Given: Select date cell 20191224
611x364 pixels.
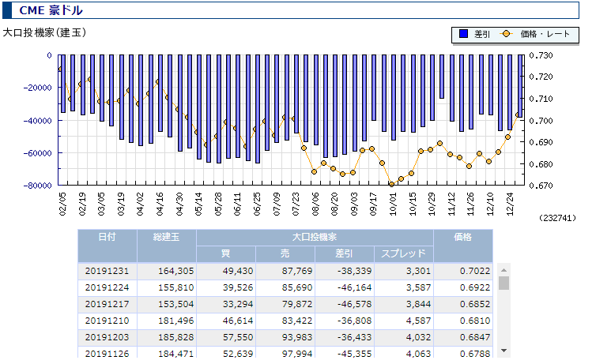Looking at the screenshot, I should (x=107, y=287).
